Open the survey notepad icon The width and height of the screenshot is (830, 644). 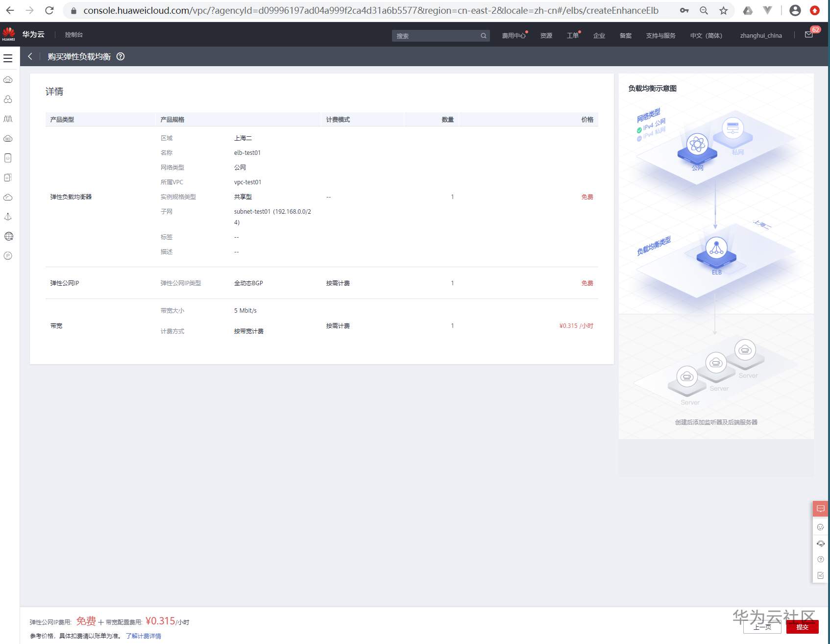click(821, 575)
